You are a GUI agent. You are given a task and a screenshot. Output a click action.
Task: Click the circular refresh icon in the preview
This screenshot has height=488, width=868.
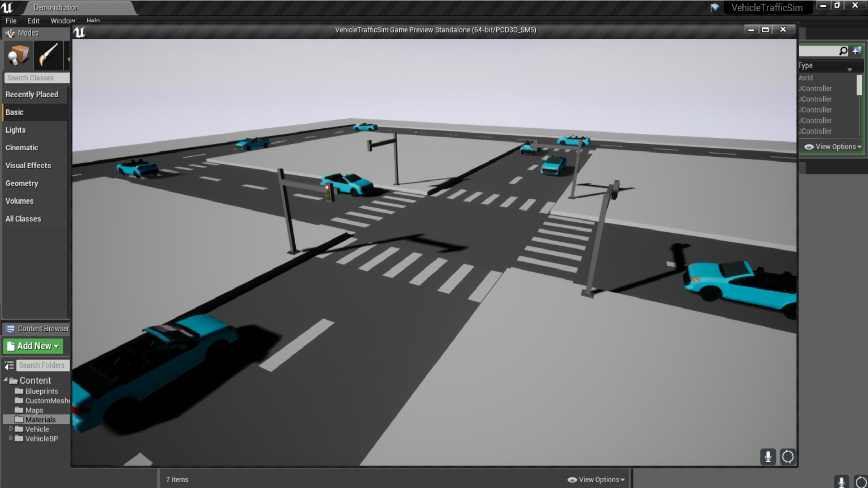click(x=787, y=457)
